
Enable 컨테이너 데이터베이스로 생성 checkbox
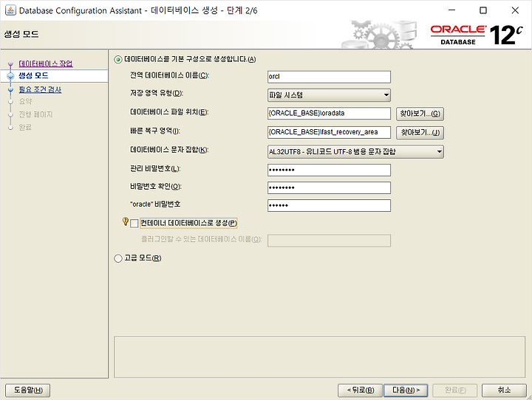pos(134,224)
